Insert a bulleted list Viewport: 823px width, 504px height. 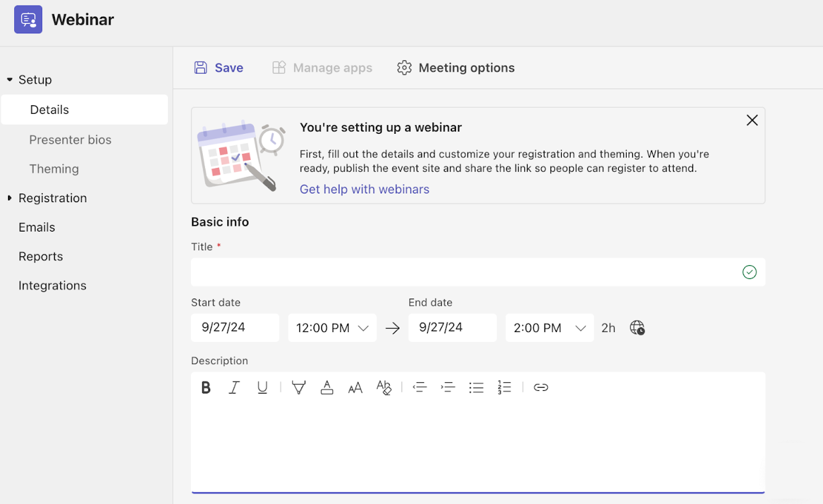tap(476, 388)
